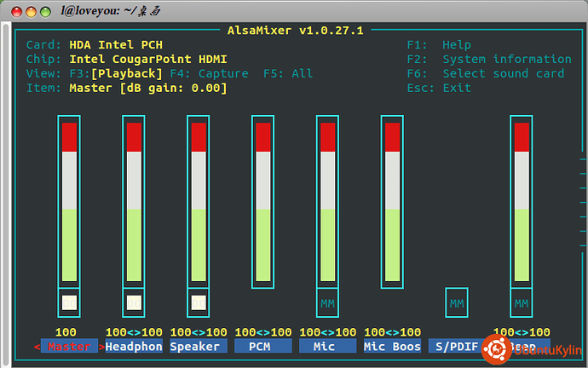Select the Mic channel label

pyautogui.click(x=327, y=346)
